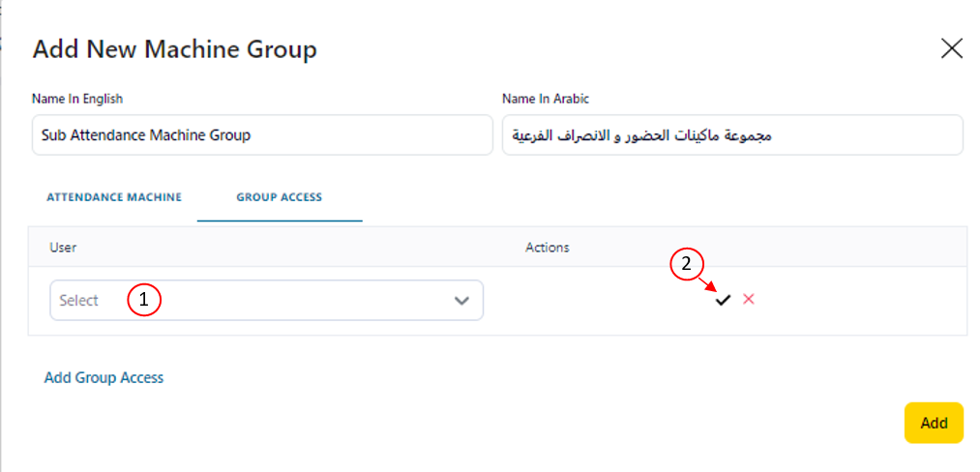Click the Name In Arabic label
This screenshot has width=980, height=472.
click(546, 99)
